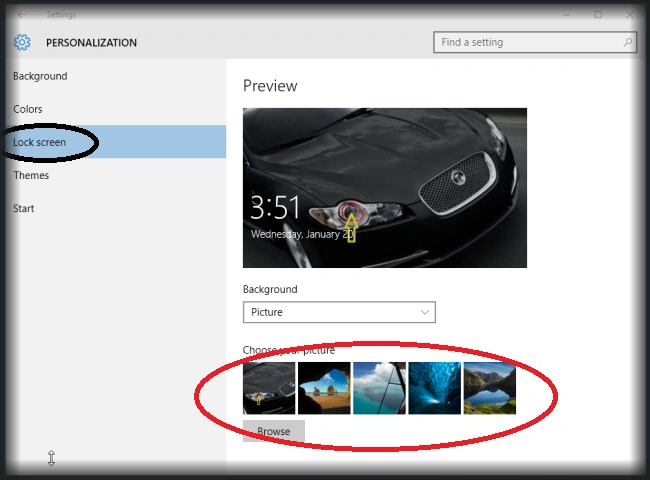Click the back arrow in Settings title bar
650x480 pixels.
click(22, 15)
